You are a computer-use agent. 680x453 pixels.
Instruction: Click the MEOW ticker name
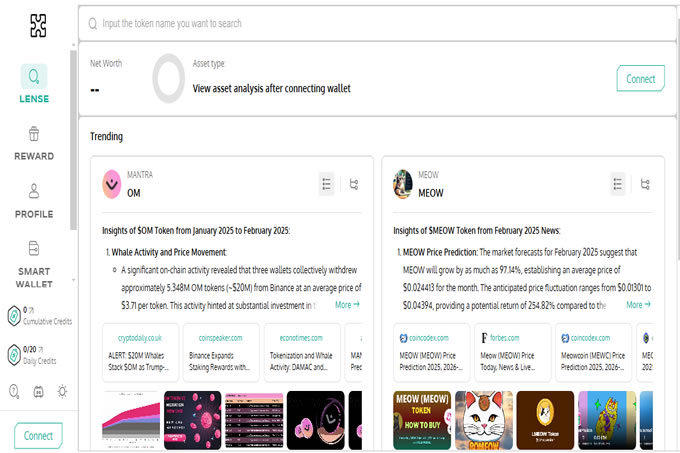[x=431, y=193]
